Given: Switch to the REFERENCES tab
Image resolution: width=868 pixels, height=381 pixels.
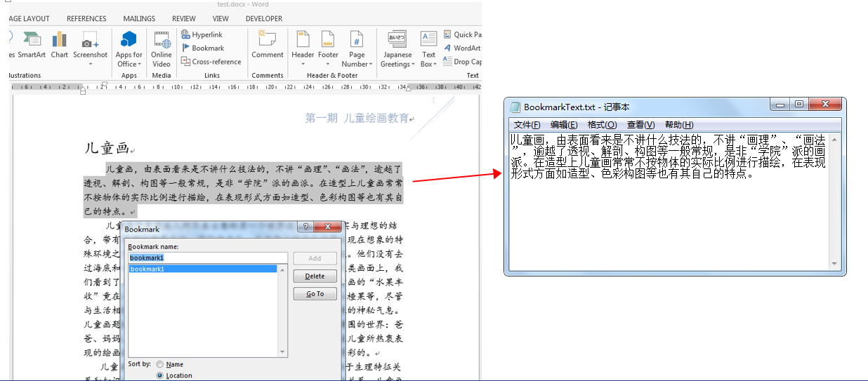Looking at the screenshot, I should click(86, 19).
